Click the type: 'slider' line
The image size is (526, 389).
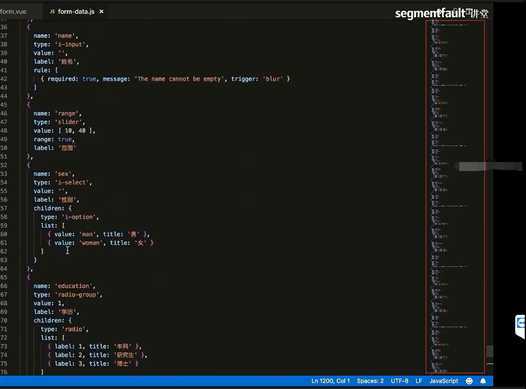coord(59,122)
